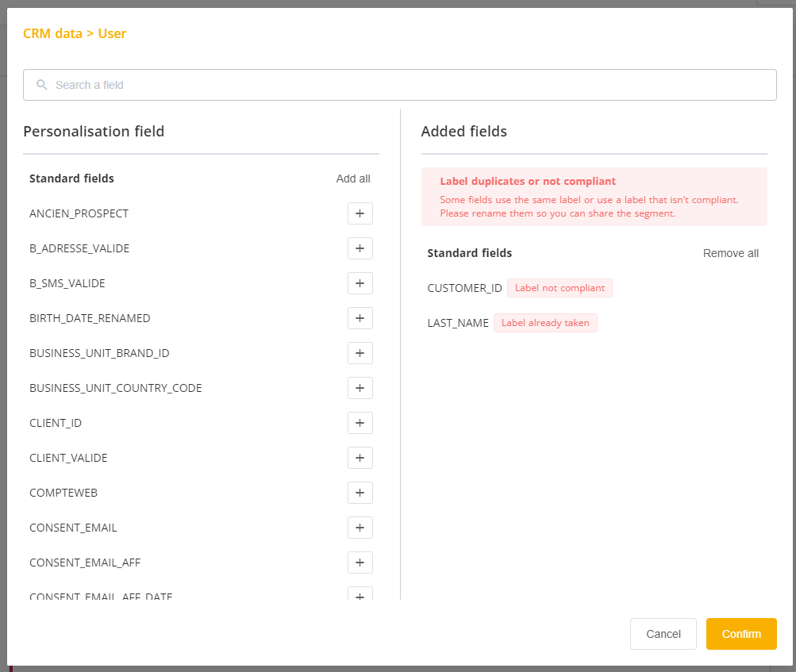Cancel the dialog
Viewport: 796px width, 672px height.
663,634
